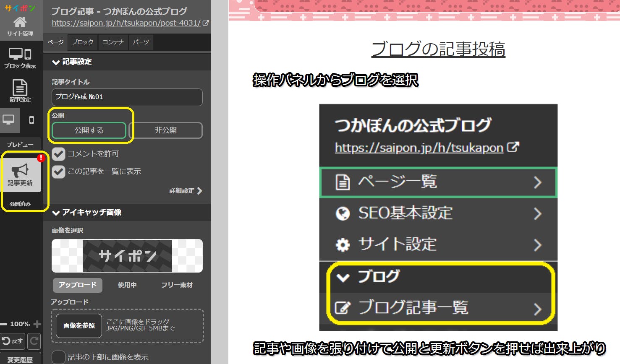Open 詳細設定 via its chevron
620x364 pixels.
pyautogui.click(x=200, y=191)
